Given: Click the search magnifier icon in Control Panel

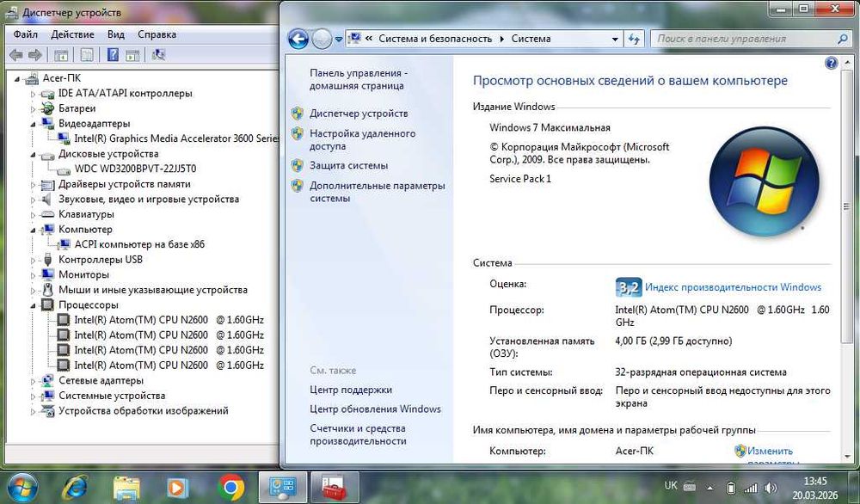Looking at the screenshot, I should coord(843,39).
